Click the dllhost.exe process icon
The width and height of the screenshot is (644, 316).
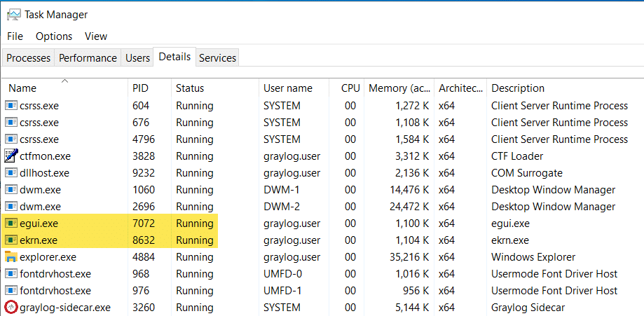click(x=11, y=173)
